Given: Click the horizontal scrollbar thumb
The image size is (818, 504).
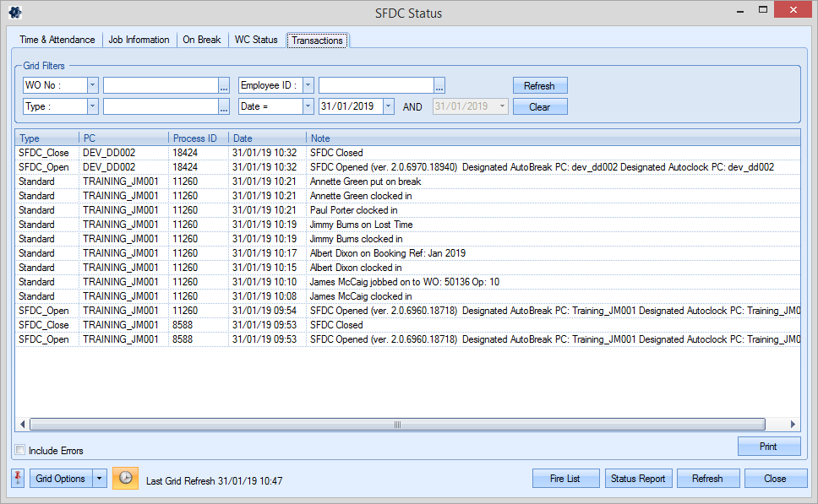Looking at the screenshot, I should [397, 425].
